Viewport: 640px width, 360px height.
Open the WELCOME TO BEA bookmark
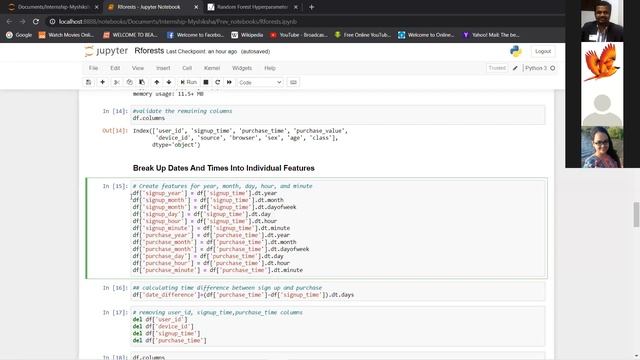131,35
